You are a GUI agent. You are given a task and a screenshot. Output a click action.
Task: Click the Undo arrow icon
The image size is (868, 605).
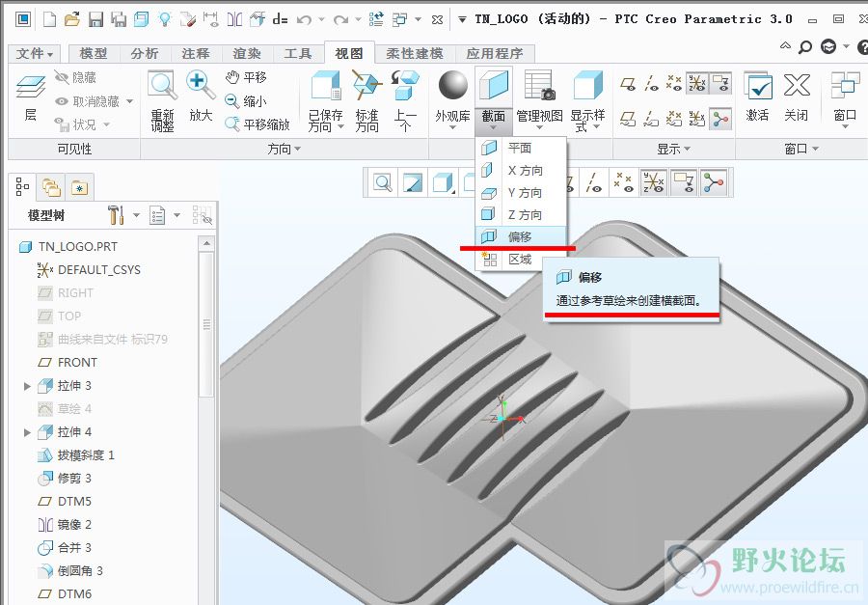(x=304, y=20)
